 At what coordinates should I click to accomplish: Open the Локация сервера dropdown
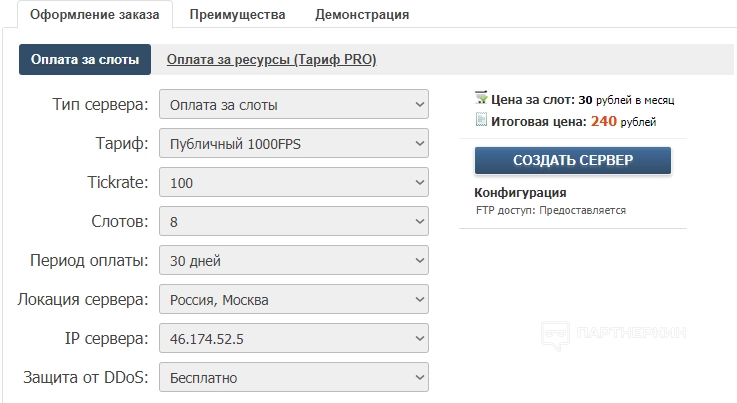point(294,300)
